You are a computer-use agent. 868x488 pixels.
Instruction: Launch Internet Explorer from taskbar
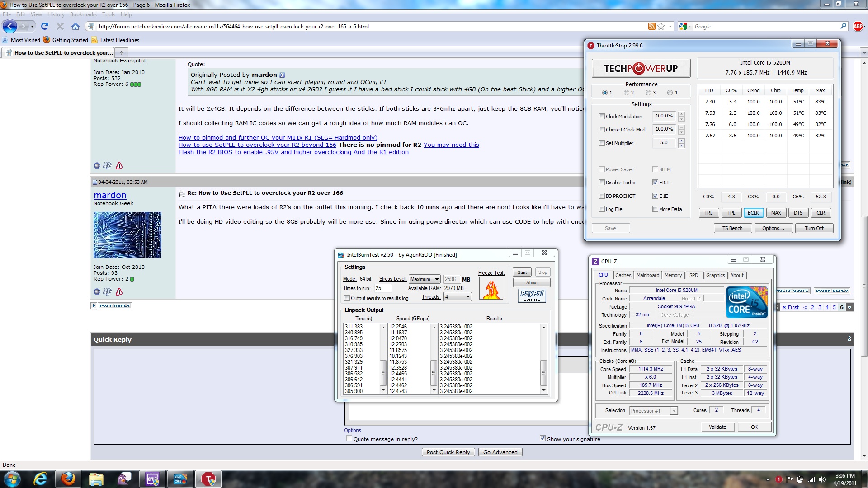coord(40,479)
